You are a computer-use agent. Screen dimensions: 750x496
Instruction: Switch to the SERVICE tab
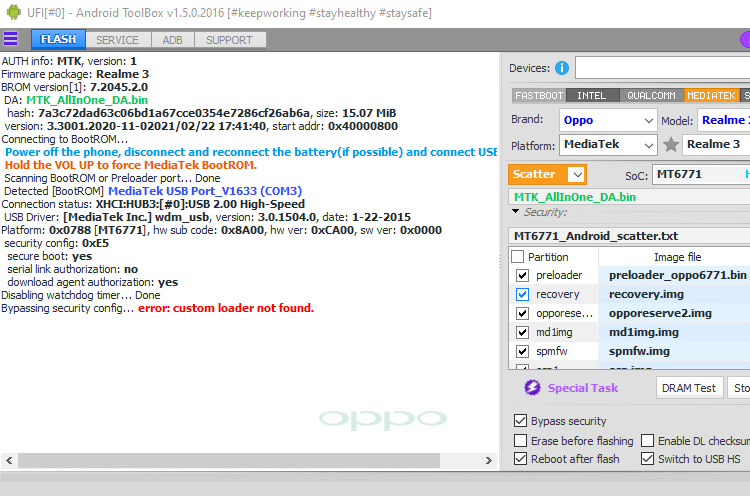click(117, 40)
